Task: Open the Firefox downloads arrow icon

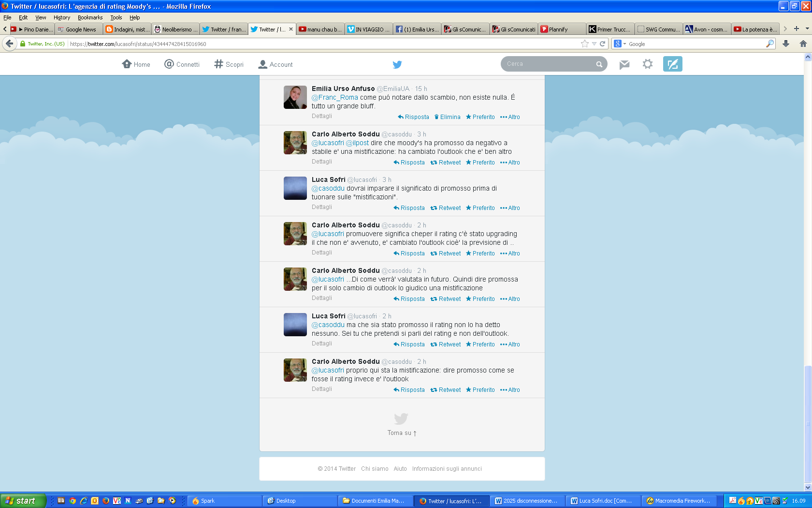Action: [x=786, y=44]
